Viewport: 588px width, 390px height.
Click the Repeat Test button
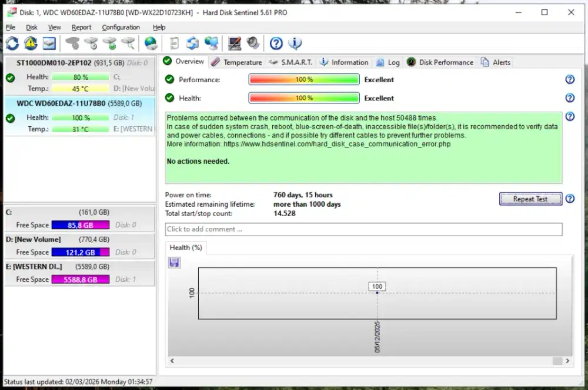tap(530, 199)
